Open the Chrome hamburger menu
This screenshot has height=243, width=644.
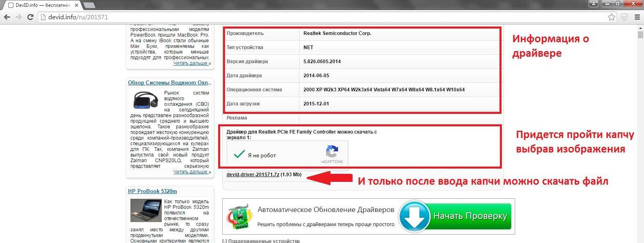point(637,17)
